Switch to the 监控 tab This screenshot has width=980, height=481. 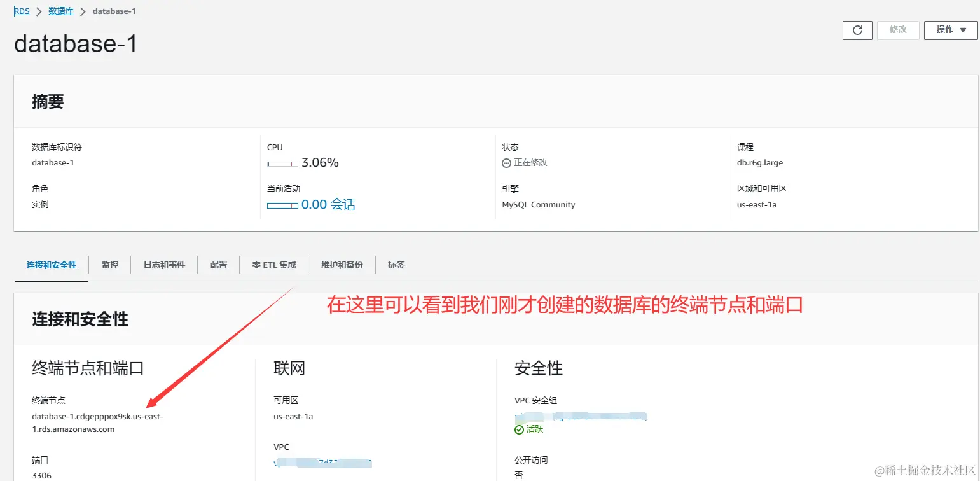tap(110, 265)
